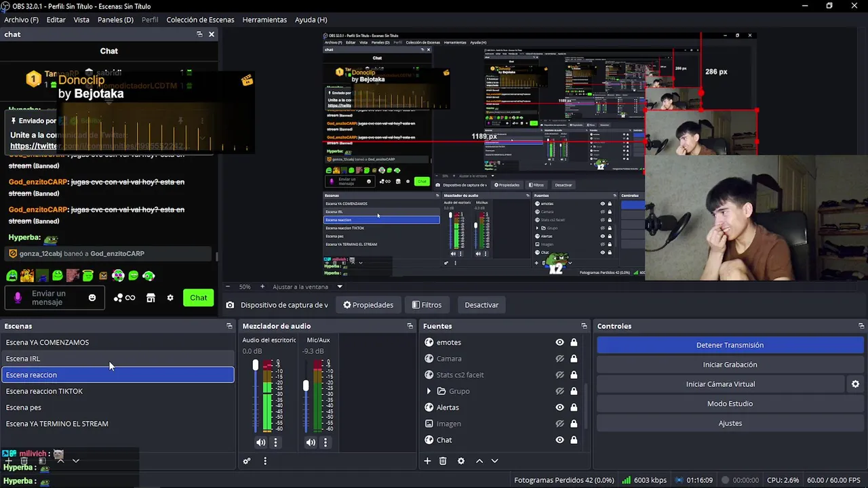
Task: Unlock the Camara source
Action: (x=574, y=359)
